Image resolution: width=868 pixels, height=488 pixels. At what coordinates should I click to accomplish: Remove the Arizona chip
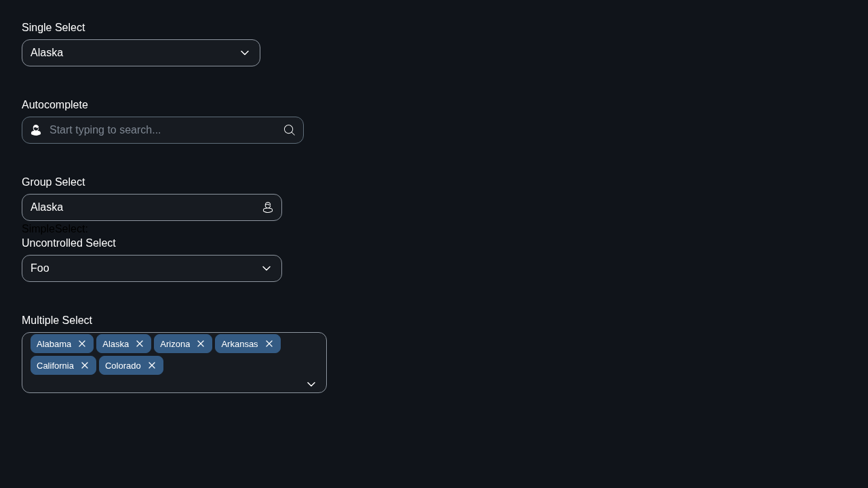(201, 344)
